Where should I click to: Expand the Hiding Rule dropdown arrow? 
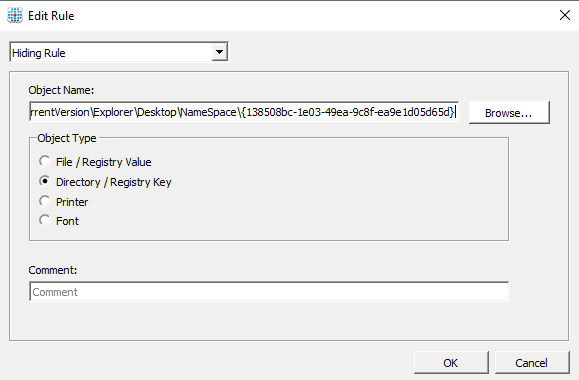(219, 52)
